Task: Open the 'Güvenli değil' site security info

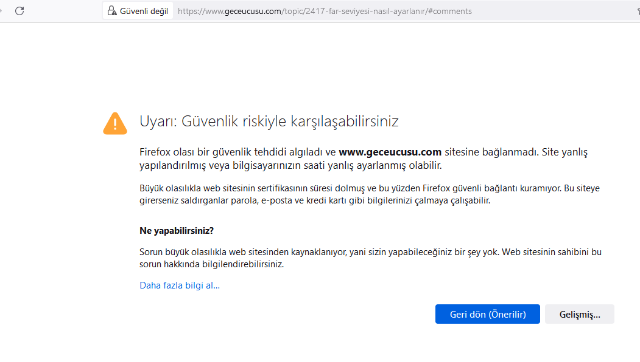Action: (x=138, y=11)
